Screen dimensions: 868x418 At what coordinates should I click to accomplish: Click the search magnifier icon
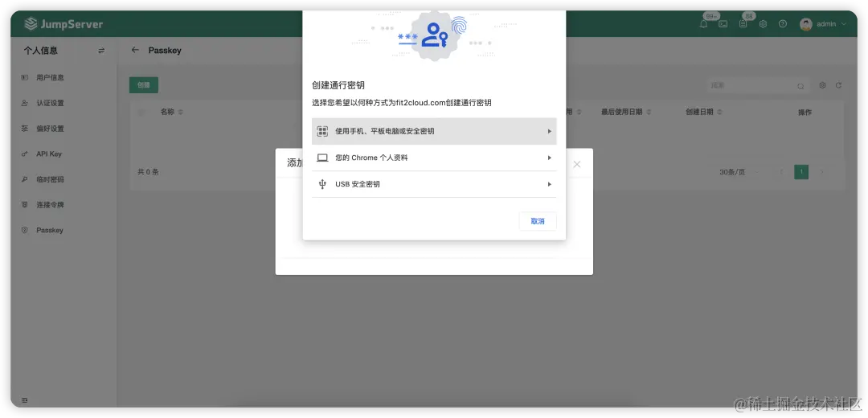pos(800,86)
